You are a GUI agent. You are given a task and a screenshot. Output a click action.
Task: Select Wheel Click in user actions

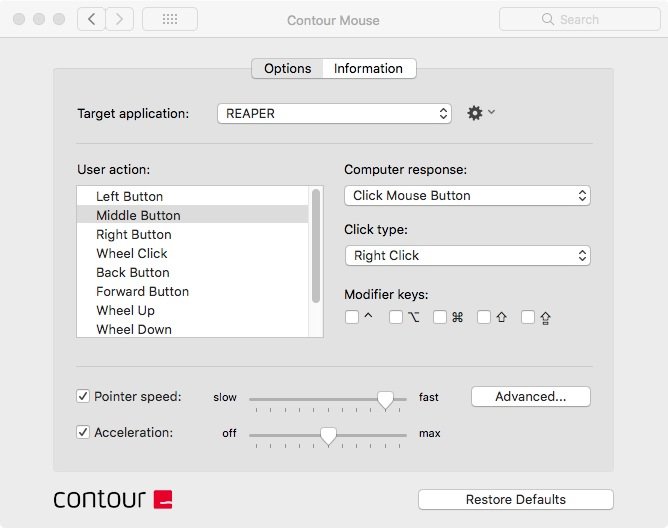(193, 253)
